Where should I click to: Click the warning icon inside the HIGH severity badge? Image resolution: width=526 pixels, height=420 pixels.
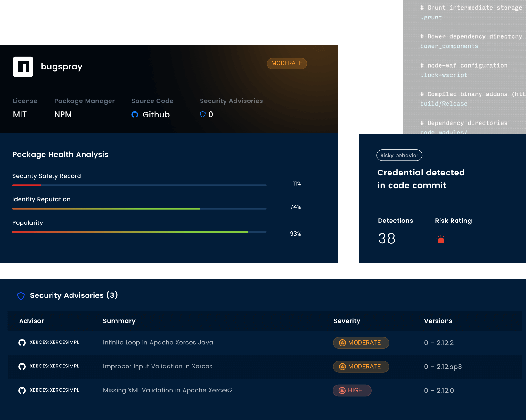(342, 390)
